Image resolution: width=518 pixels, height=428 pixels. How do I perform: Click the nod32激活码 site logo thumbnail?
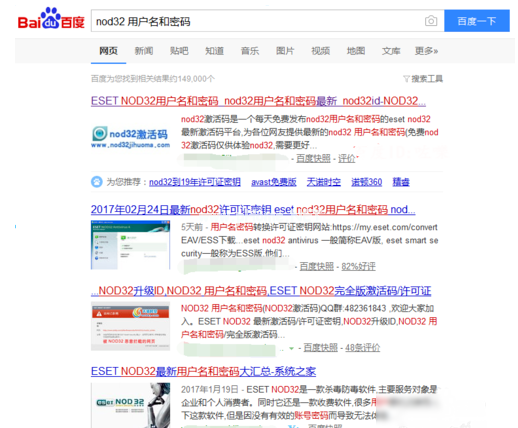point(130,137)
